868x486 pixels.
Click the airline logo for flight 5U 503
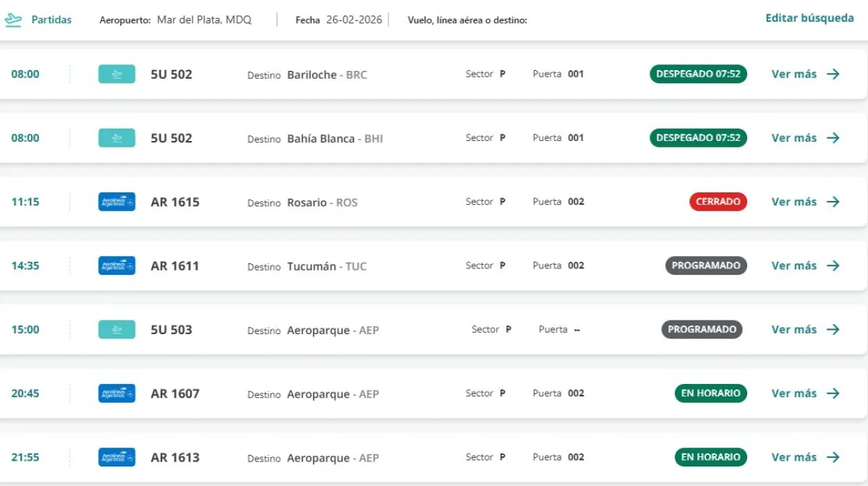pyautogui.click(x=116, y=329)
